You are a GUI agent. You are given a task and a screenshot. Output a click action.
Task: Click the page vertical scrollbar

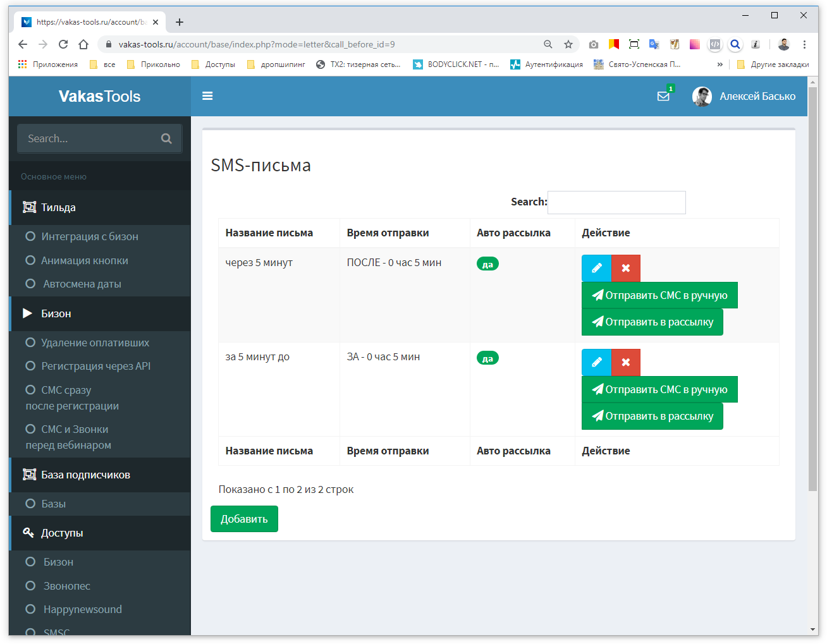coord(813,289)
